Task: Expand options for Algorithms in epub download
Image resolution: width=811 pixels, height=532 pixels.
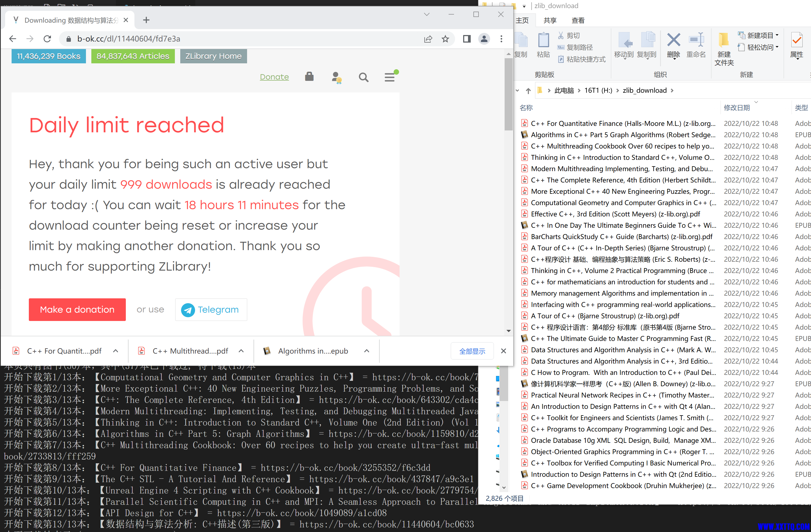Action: coord(367,351)
